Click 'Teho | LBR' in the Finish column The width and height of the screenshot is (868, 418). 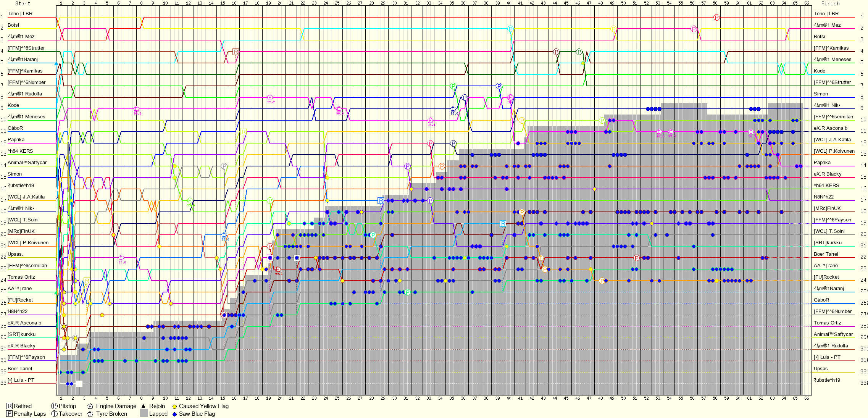pyautogui.click(x=826, y=14)
